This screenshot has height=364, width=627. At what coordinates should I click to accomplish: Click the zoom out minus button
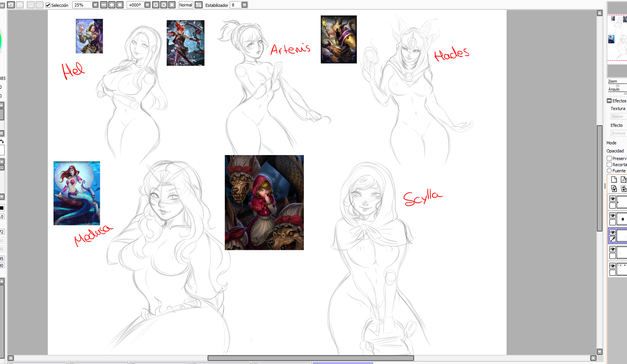tap(104, 5)
